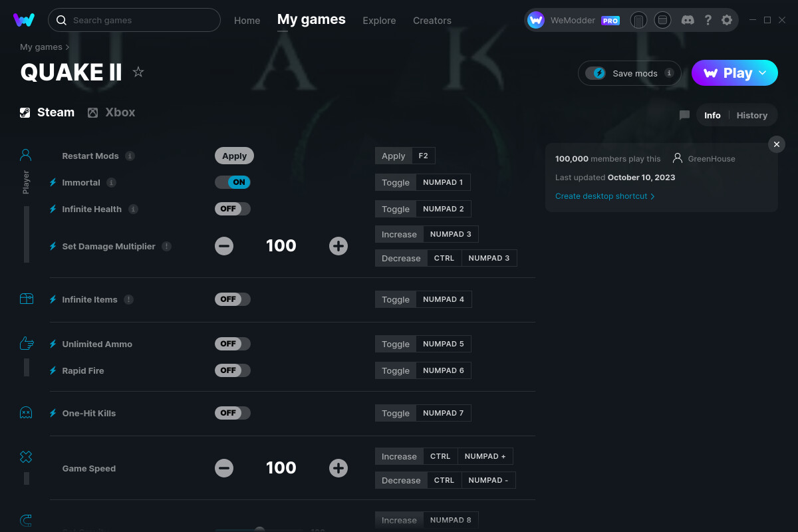Select the History tab
The image size is (798, 532).
[x=752, y=115]
